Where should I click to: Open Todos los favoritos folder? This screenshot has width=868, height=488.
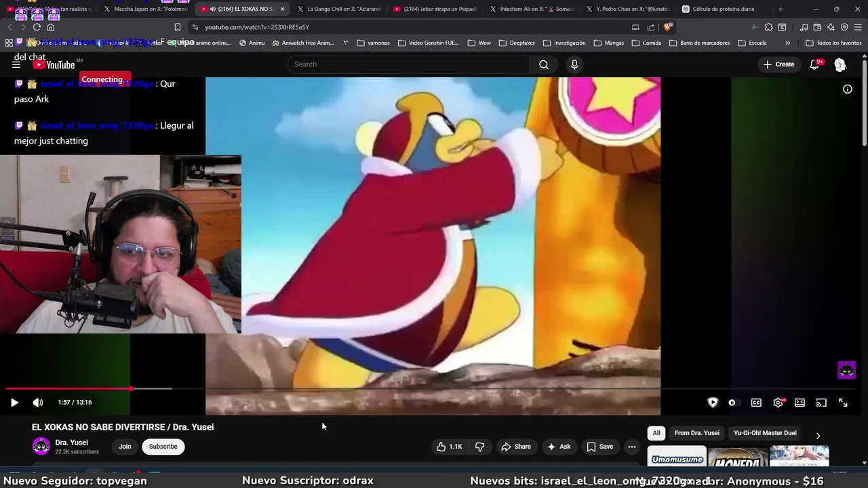click(x=833, y=43)
